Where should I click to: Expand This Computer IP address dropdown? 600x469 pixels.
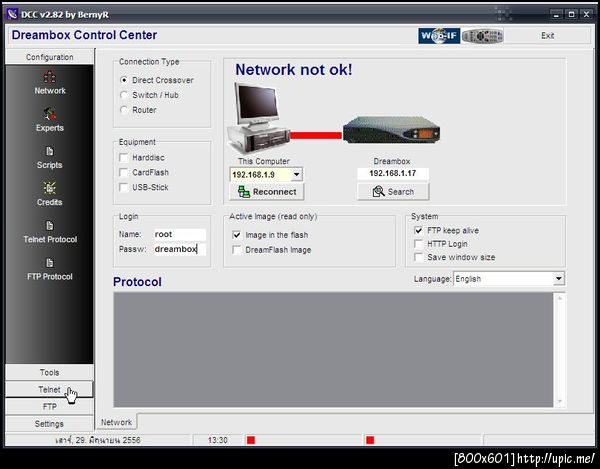(x=297, y=174)
